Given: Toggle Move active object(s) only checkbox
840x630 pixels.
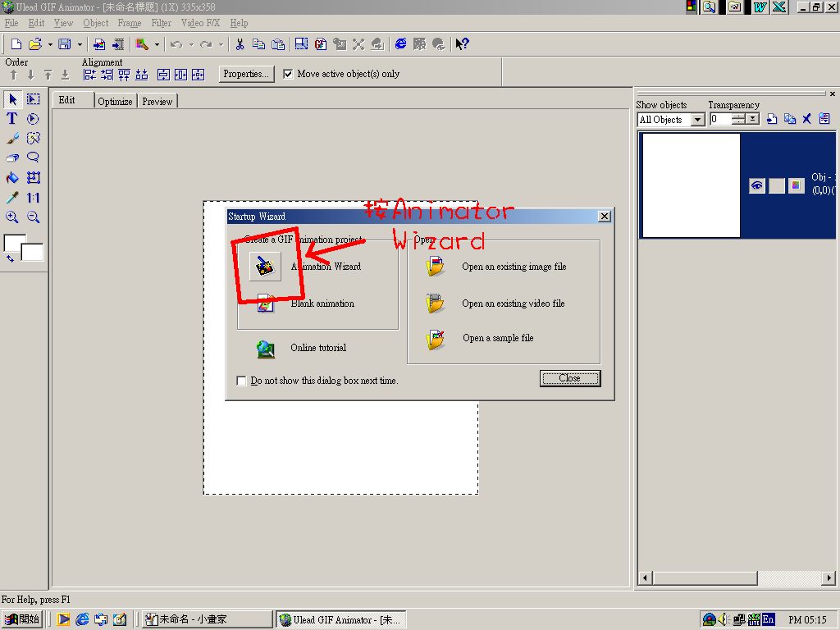Looking at the screenshot, I should (288, 74).
